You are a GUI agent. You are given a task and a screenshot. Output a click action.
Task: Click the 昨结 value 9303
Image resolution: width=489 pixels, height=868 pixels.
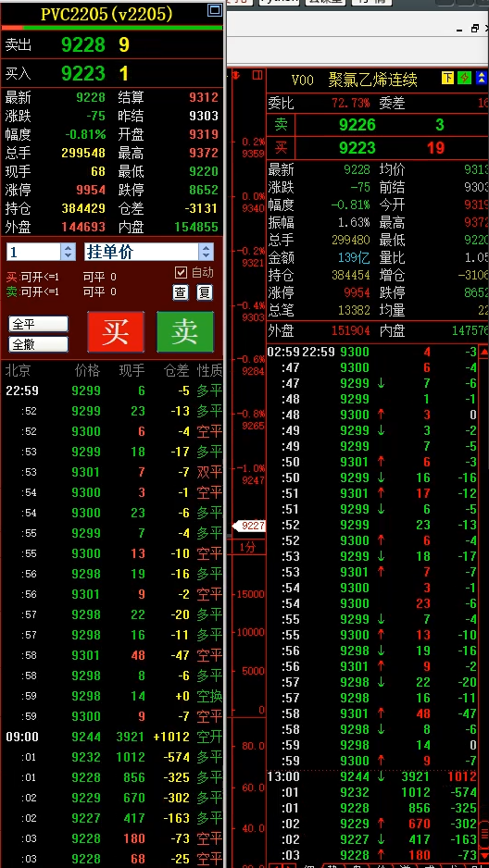tap(204, 117)
